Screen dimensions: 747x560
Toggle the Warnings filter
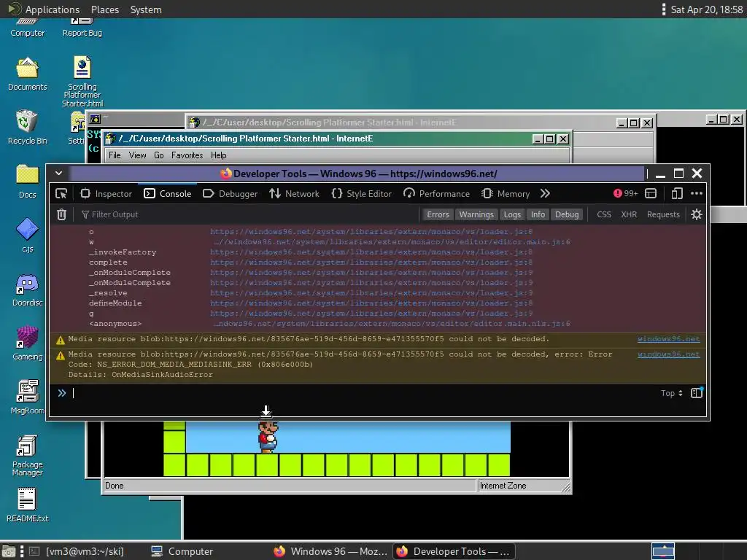pyautogui.click(x=476, y=214)
